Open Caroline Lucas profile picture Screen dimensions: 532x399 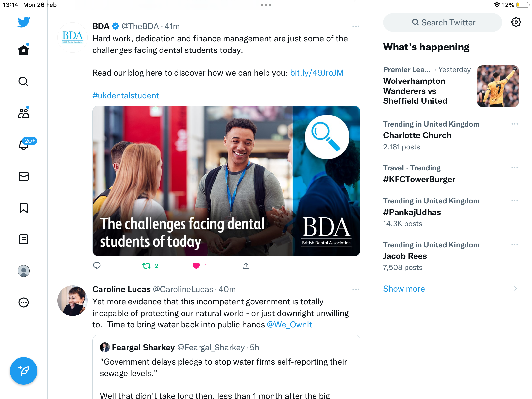point(72,300)
